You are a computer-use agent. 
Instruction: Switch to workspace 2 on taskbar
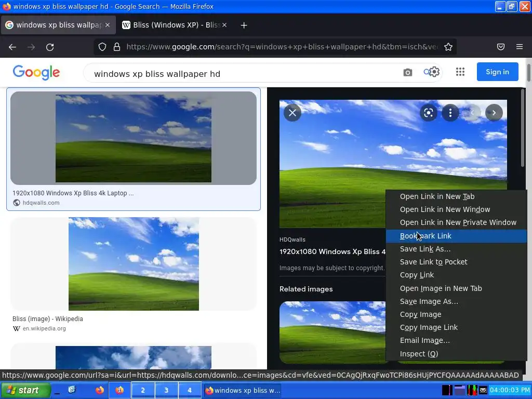click(143, 390)
